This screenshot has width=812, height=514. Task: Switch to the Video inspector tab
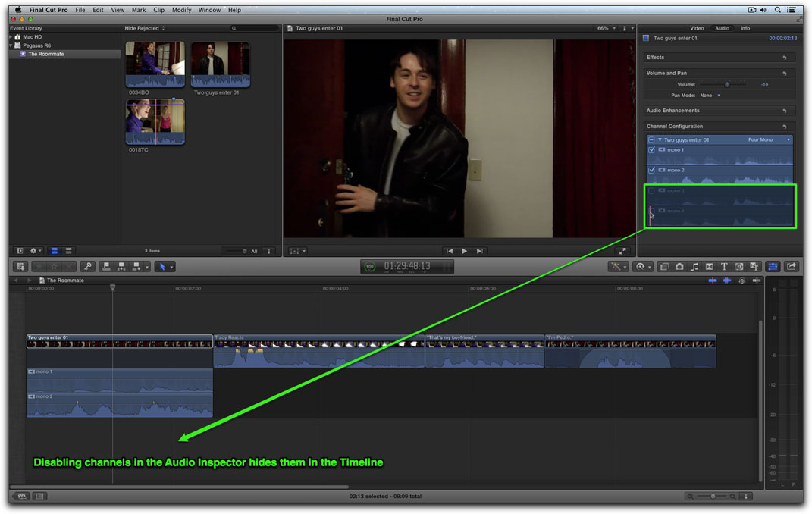tap(696, 28)
